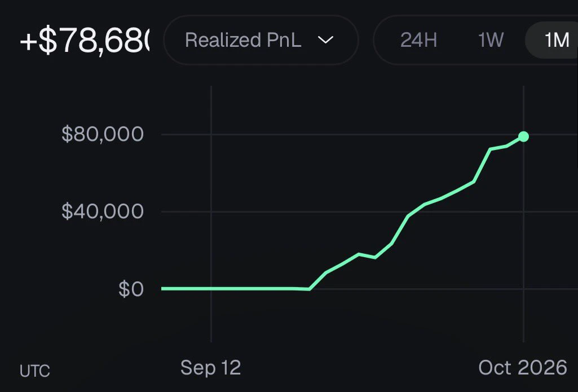Click the Oct 2026 date label

[x=523, y=368]
